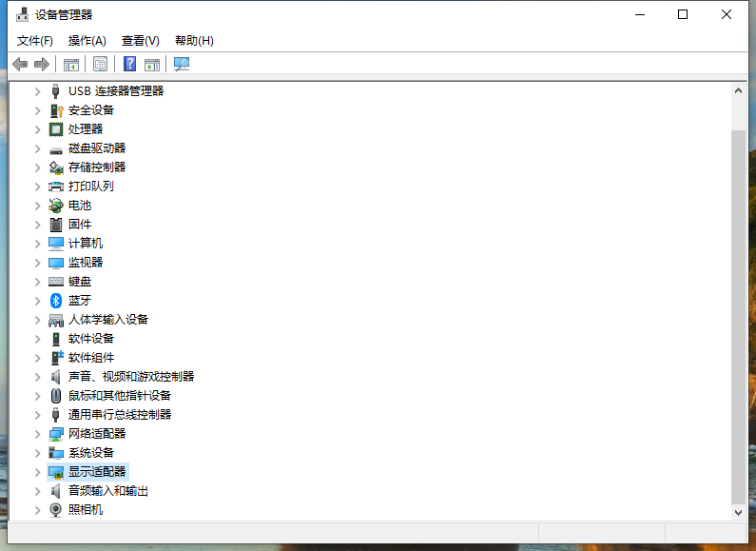Click the scan for hardware changes icon
The width and height of the screenshot is (756, 551).
click(x=182, y=64)
